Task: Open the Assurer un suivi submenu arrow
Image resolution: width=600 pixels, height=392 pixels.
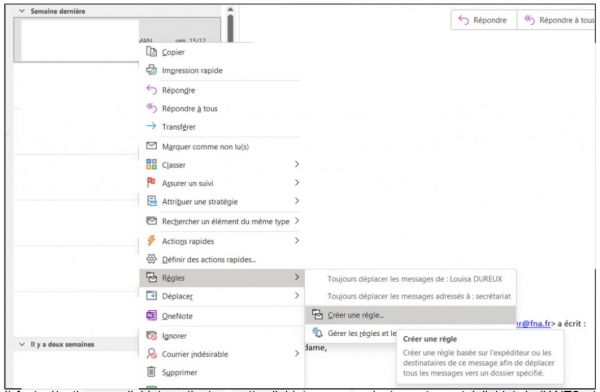Action: coord(297,183)
